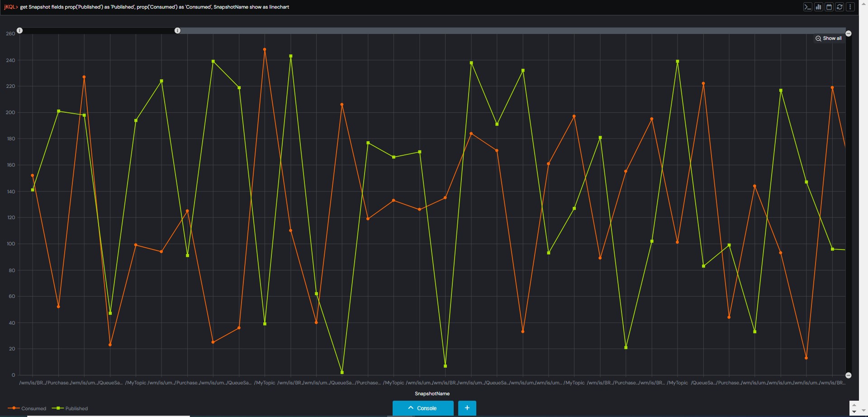This screenshot has width=868, height=417.
Task: Click the left info marker on the range selector
Action: point(19,30)
